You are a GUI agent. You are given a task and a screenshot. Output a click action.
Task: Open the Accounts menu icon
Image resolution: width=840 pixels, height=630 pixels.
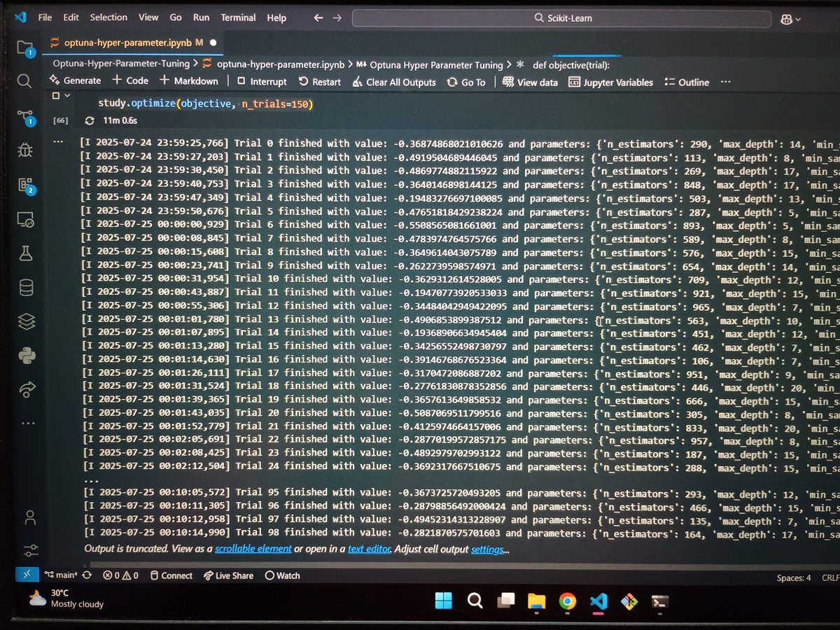point(29,517)
